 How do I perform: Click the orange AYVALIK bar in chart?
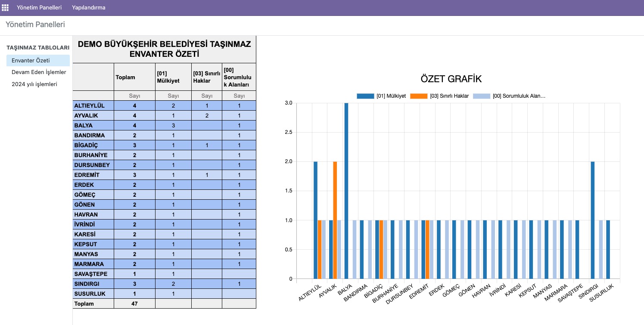coord(335,220)
